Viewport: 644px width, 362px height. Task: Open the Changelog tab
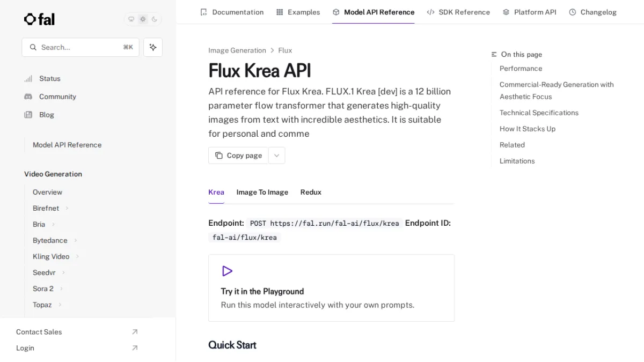592,12
